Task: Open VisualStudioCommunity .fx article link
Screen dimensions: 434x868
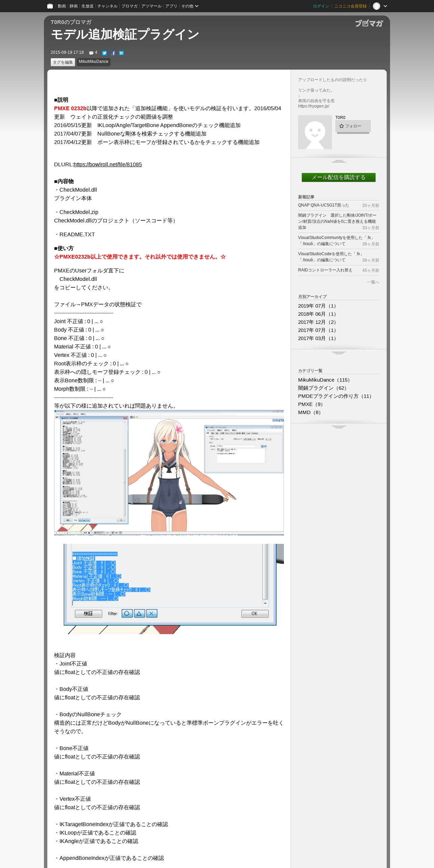Action: tap(336, 241)
